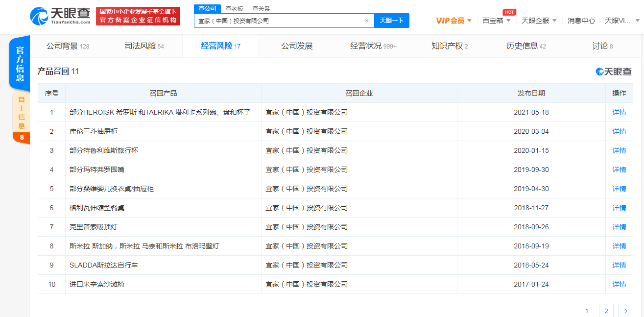Click the company name search input field
Screen dimensions: 644x317
[x=279, y=21]
